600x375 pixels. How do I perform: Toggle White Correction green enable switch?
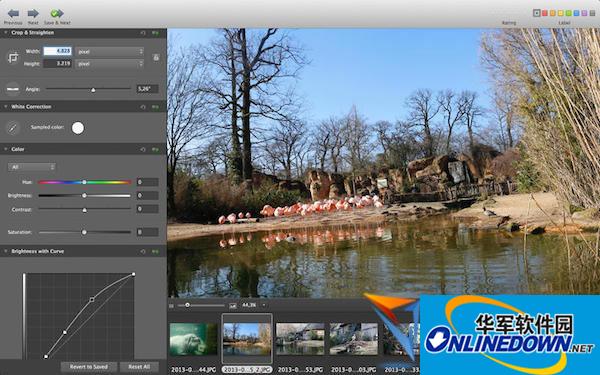pyautogui.click(x=155, y=107)
